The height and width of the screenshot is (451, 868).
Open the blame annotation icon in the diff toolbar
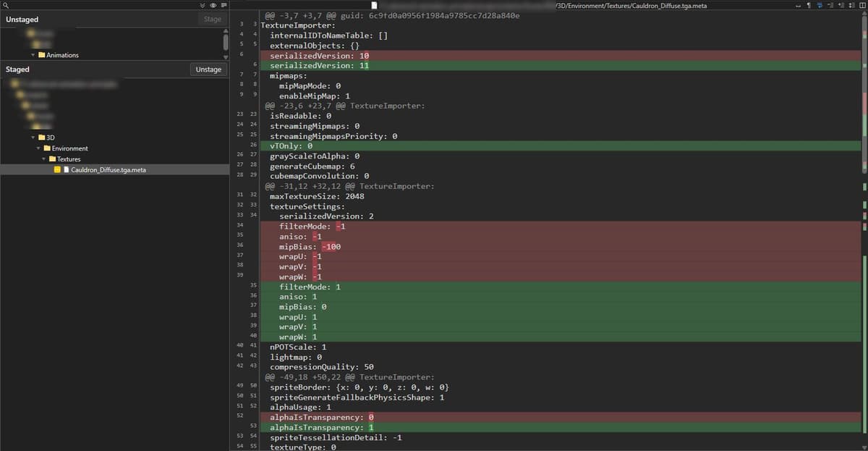coord(223,4)
